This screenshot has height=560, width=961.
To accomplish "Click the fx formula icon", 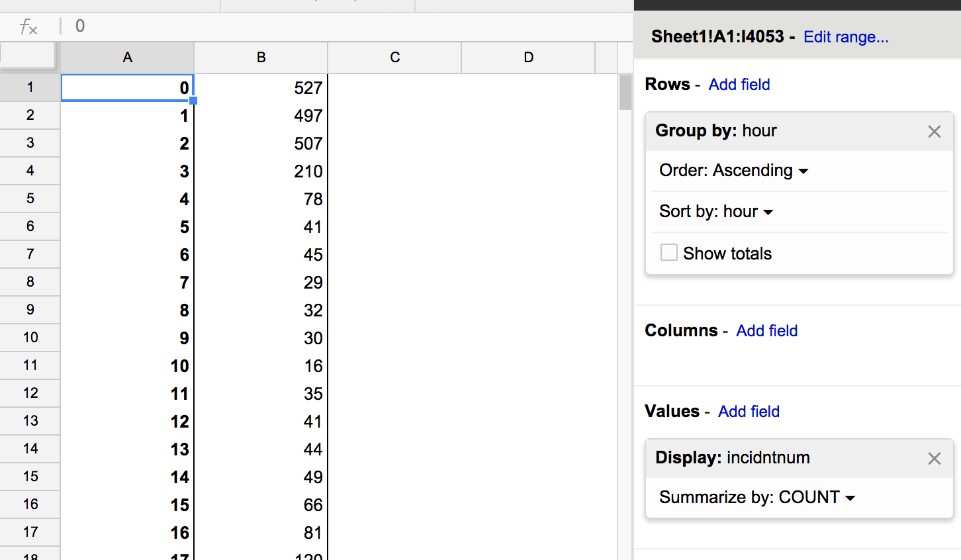I will coord(28,26).
